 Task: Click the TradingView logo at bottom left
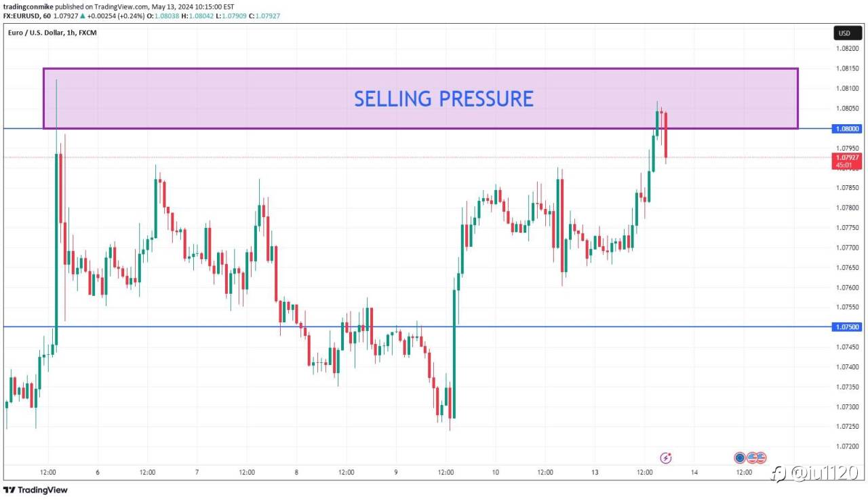pos(35,490)
